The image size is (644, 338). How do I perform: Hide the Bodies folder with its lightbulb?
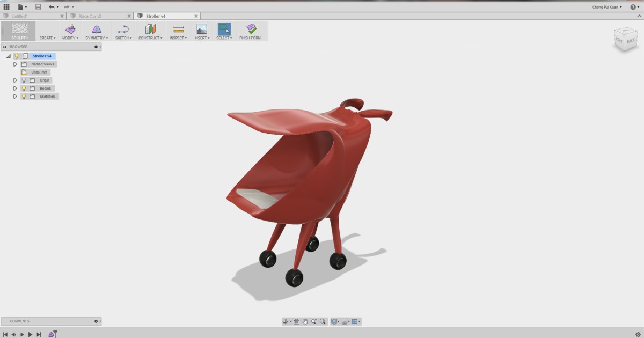pyautogui.click(x=24, y=88)
